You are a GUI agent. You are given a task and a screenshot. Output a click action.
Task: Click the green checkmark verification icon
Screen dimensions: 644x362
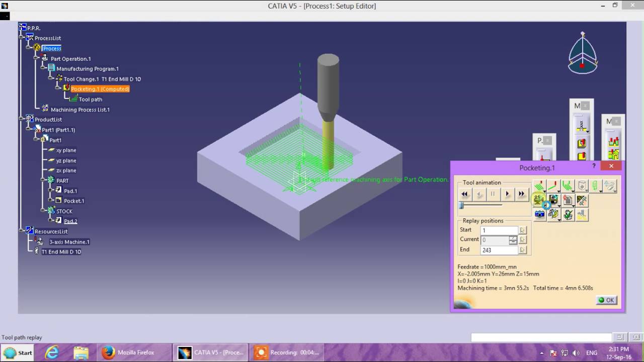pyautogui.click(x=568, y=214)
